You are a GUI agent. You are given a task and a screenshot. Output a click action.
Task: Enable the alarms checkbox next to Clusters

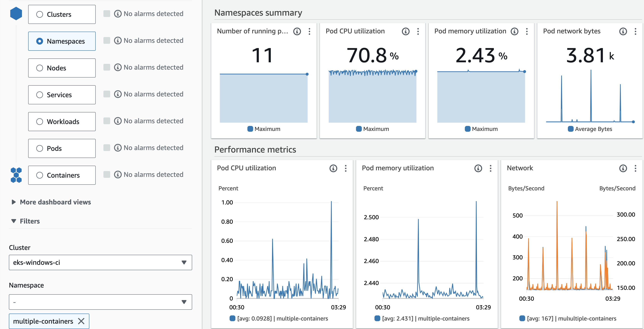(x=107, y=13)
